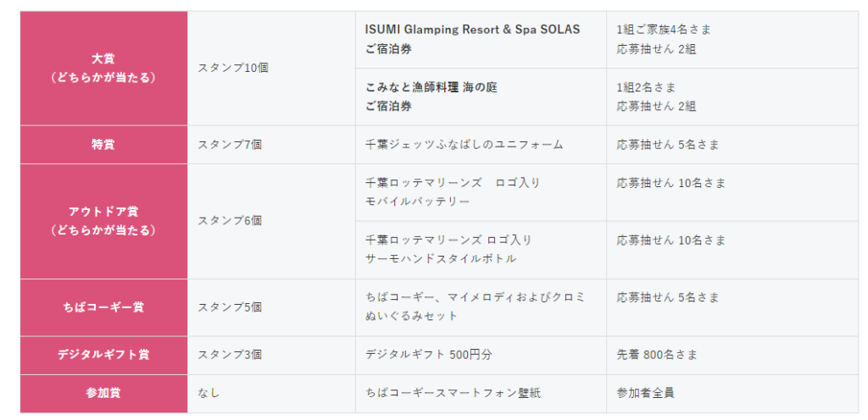Image resolution: width=868 pixels, height=420 pixels.
Task: Select the スタンプ6個 cell
Action: click(x=271, y=221)
